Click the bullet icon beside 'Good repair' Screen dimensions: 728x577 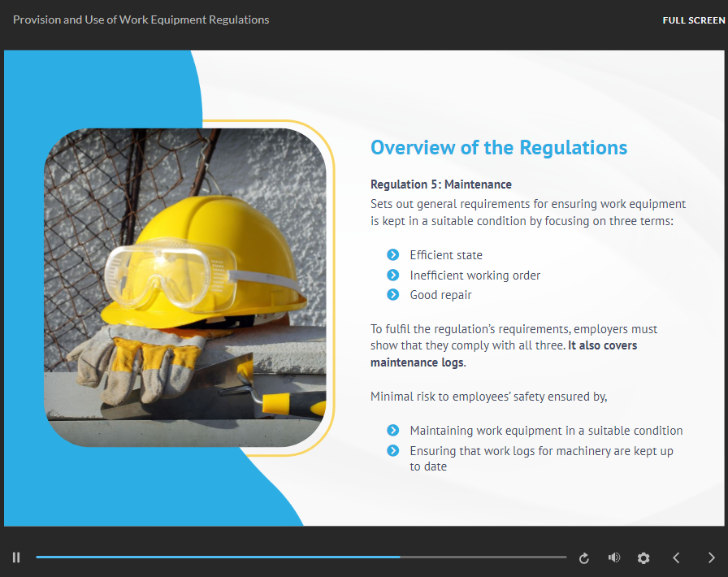tap(392, 294)
